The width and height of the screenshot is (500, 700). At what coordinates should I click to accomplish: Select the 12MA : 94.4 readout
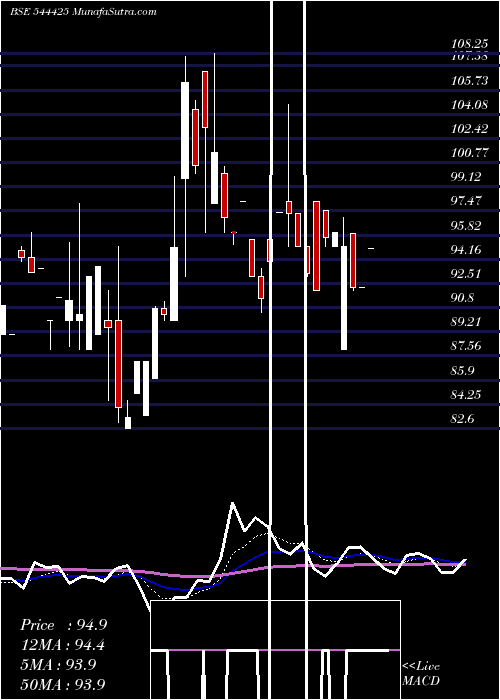click(x=63, y=645)
